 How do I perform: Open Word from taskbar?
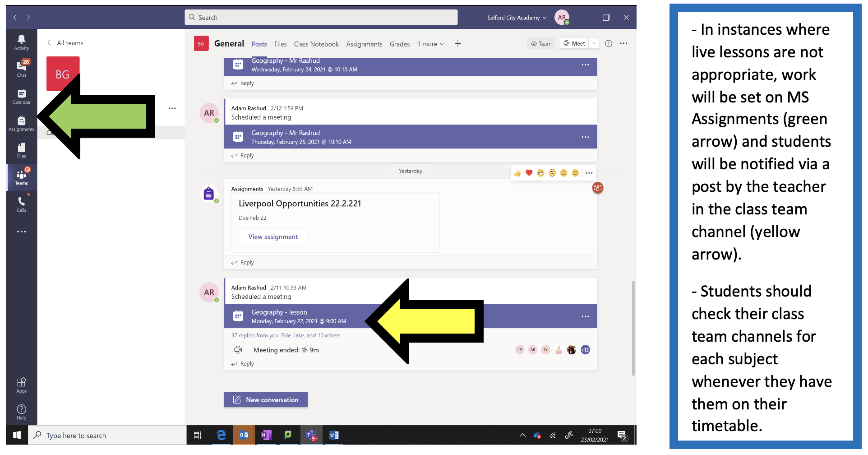click(x=334, y=435)
